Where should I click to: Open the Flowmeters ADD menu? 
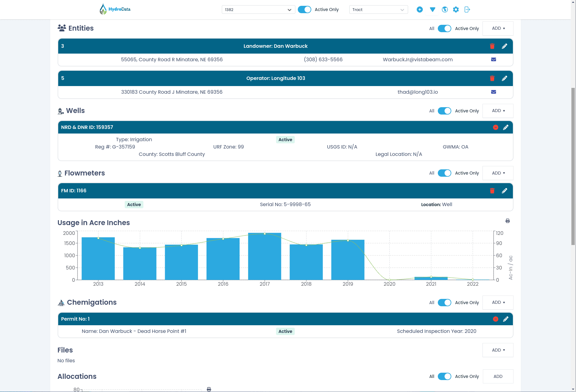[498, 173]
